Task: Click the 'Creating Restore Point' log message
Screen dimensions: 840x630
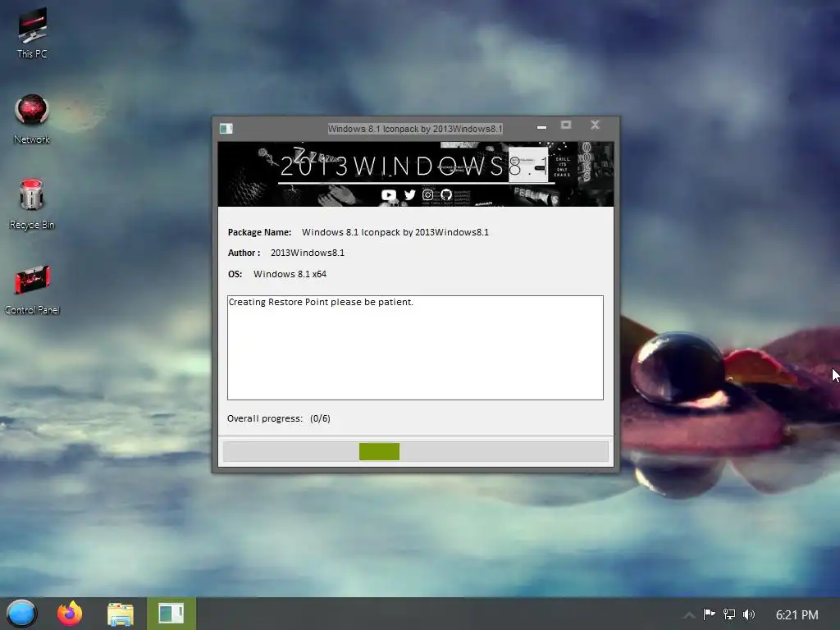Action: pyautogui.click(x=321, y=302)
